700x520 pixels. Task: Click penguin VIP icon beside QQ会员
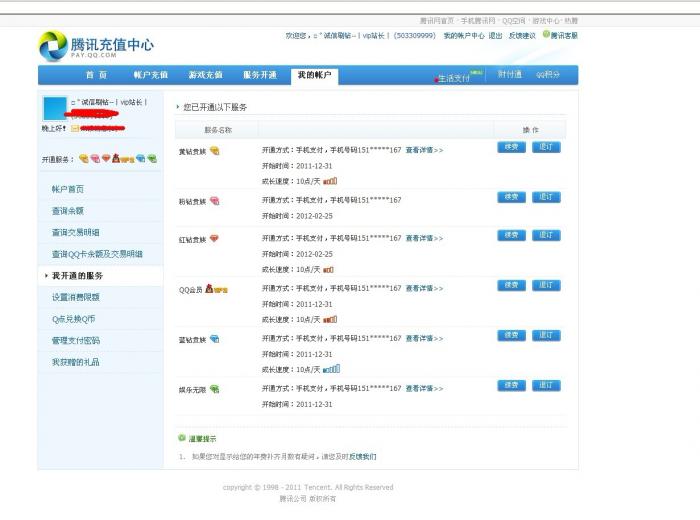click(x=216, y=289)
